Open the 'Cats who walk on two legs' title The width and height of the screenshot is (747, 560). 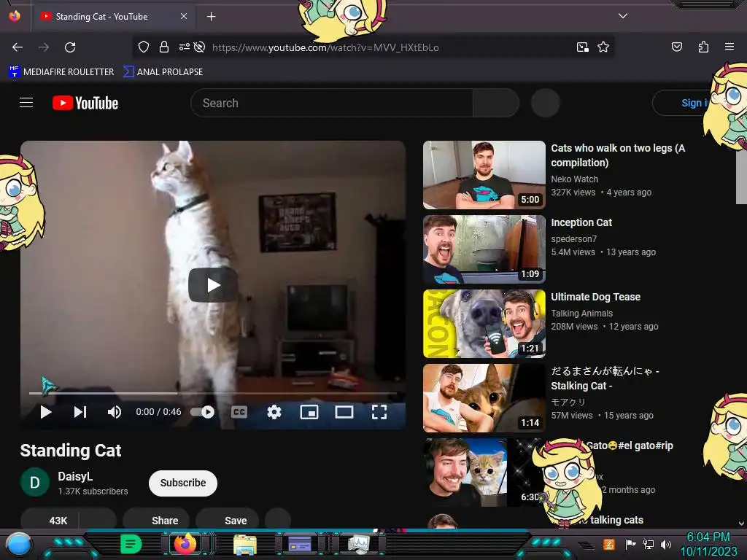618,155
